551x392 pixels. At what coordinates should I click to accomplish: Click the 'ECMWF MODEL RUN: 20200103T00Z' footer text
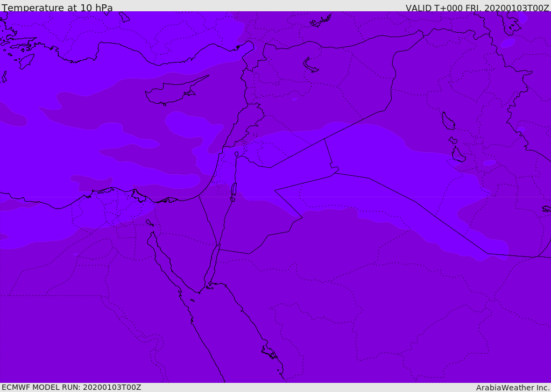pyautogui.click(x=72, y=387)
